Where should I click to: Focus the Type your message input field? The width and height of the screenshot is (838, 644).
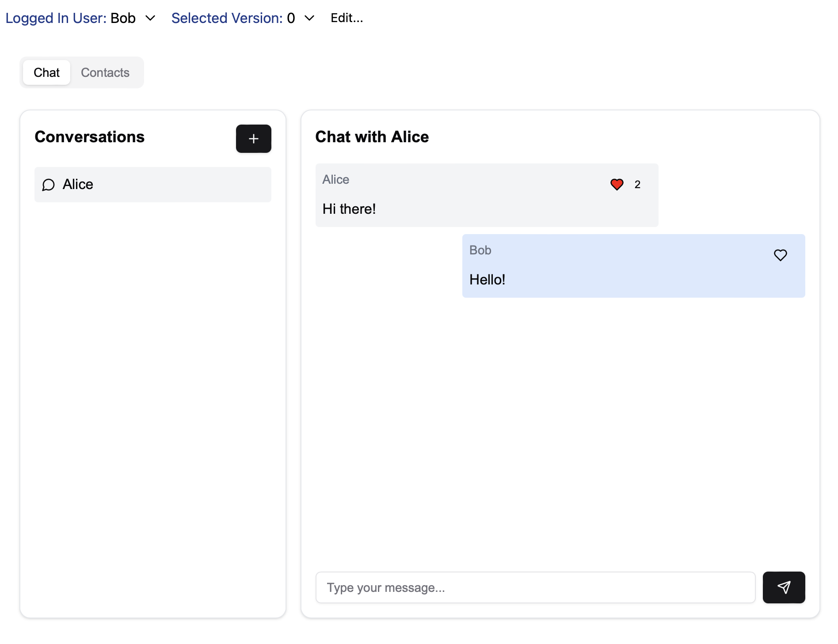[x=535, y=587]
